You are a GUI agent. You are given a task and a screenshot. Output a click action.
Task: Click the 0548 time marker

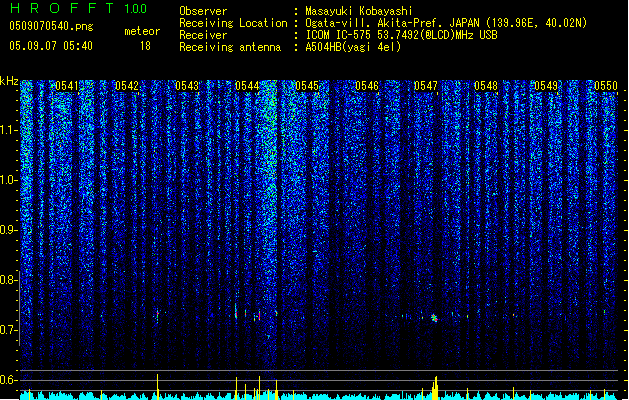tap(486, 86)
